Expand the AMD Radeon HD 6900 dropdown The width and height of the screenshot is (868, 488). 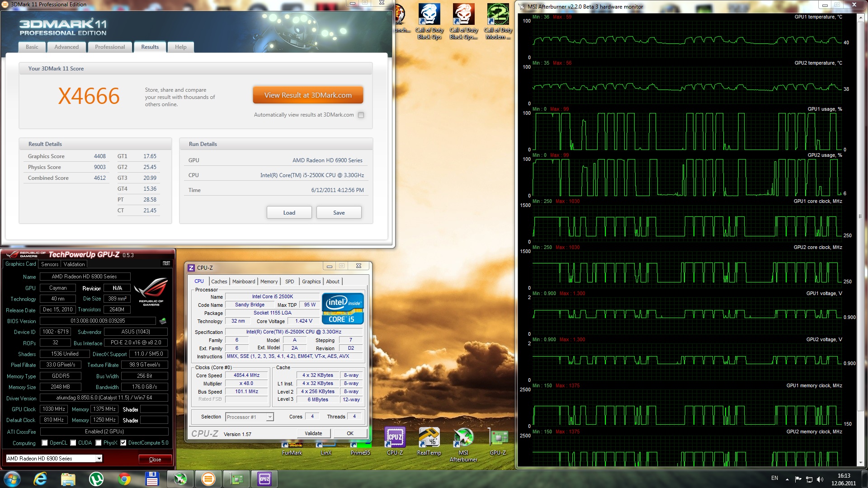[x=99, y=459]
